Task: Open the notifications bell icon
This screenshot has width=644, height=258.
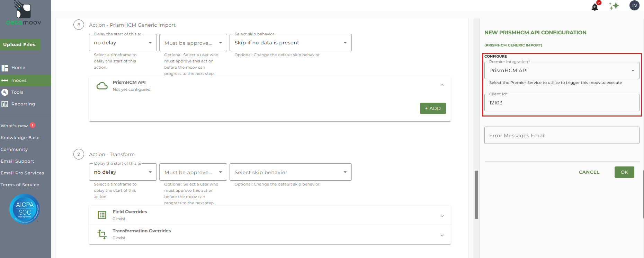Action: (595, 7)
